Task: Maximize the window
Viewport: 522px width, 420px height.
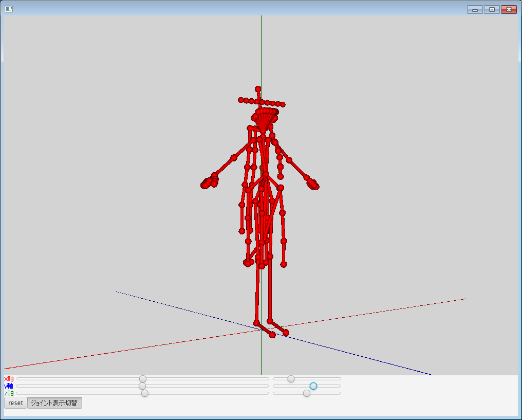Action: [x=492, y=10]
